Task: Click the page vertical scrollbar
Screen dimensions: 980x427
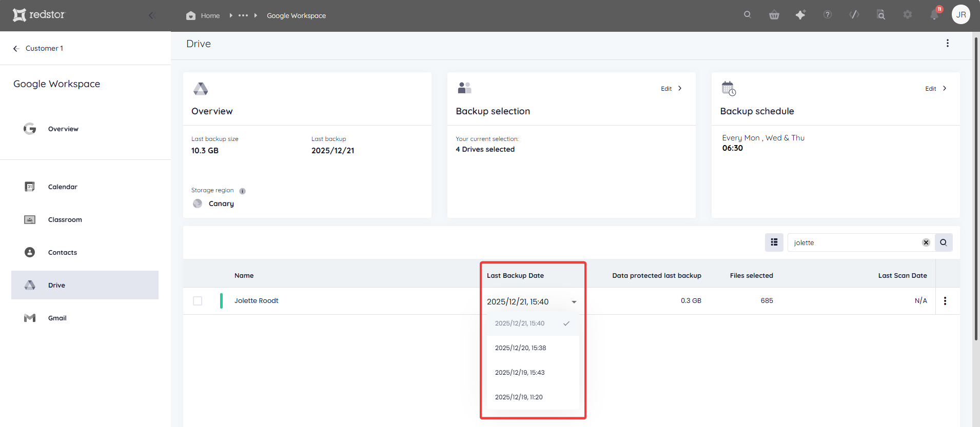Action: [976, 189]
